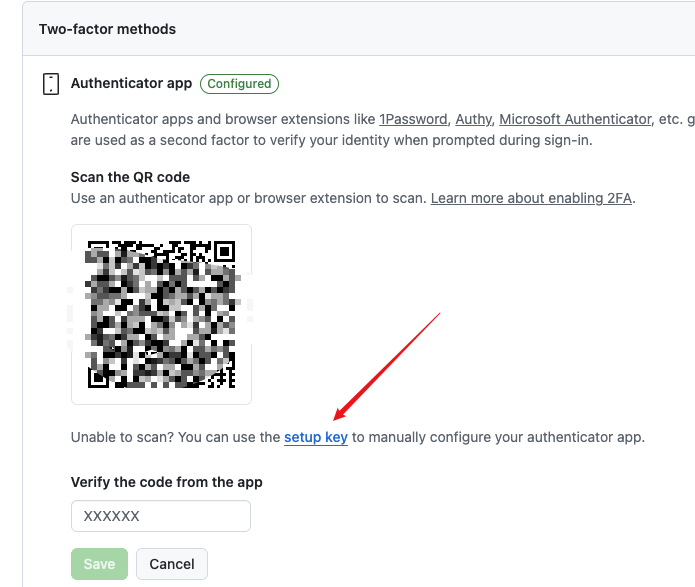The height and width of the screenshot is (587, 695).
Task: Click the setup key link
Action: tap(316, 437)
